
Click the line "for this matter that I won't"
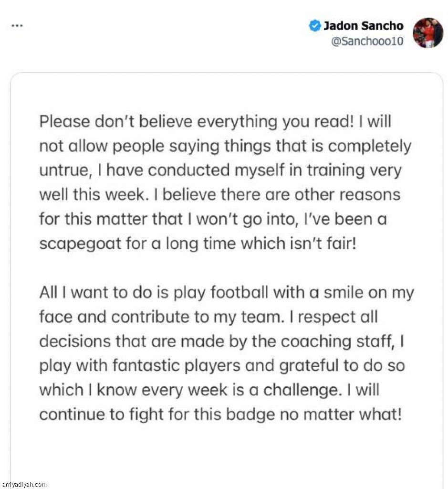(213, 219)
